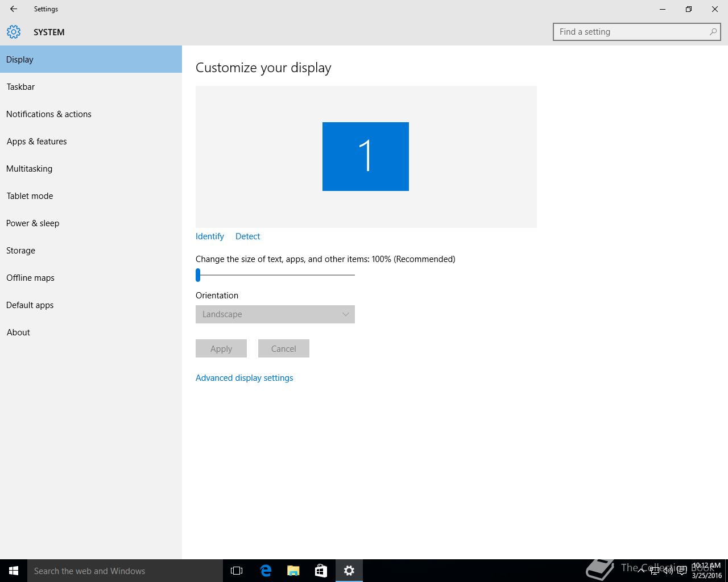
Task: Open Advanced display settings link
Action: (x=245, y=378)
